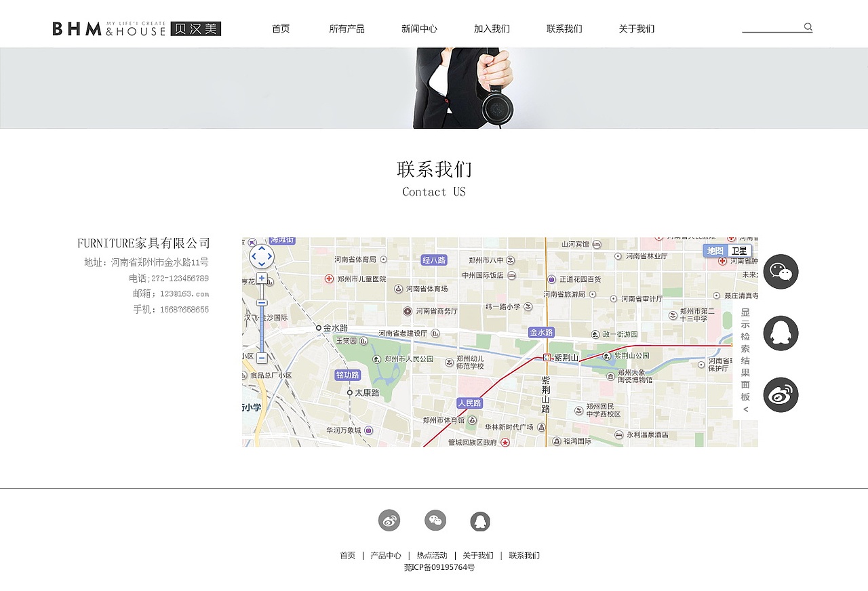Click the 中州国际饭店 hotel marker
The width and height of the screenshot is (868, 591).
512,276
